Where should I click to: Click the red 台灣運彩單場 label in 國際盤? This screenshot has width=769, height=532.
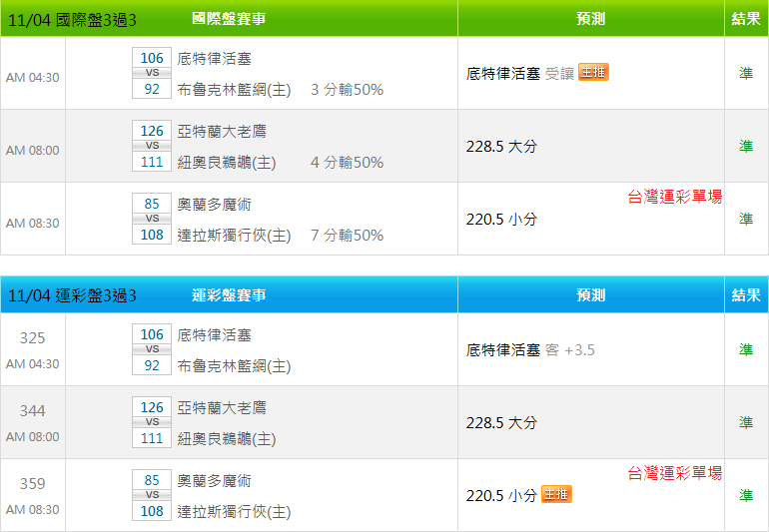coord(675,197)
